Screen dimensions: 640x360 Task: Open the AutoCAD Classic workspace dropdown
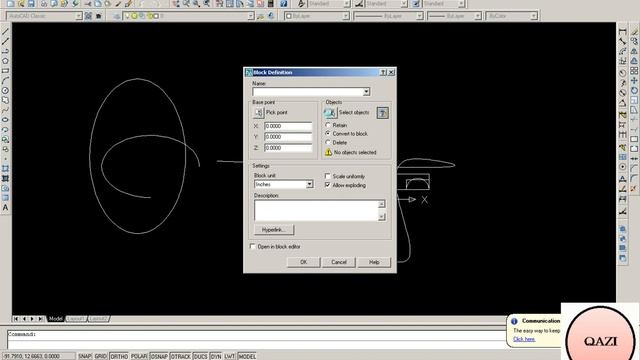78,16
